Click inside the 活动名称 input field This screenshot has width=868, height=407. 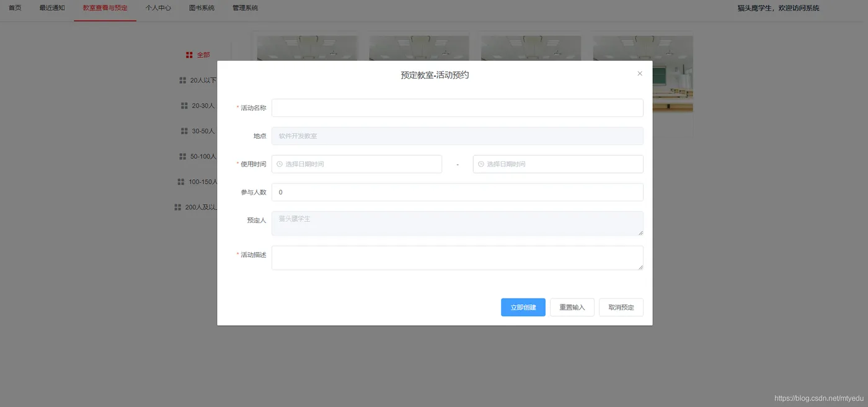click(x=457, y=107)
